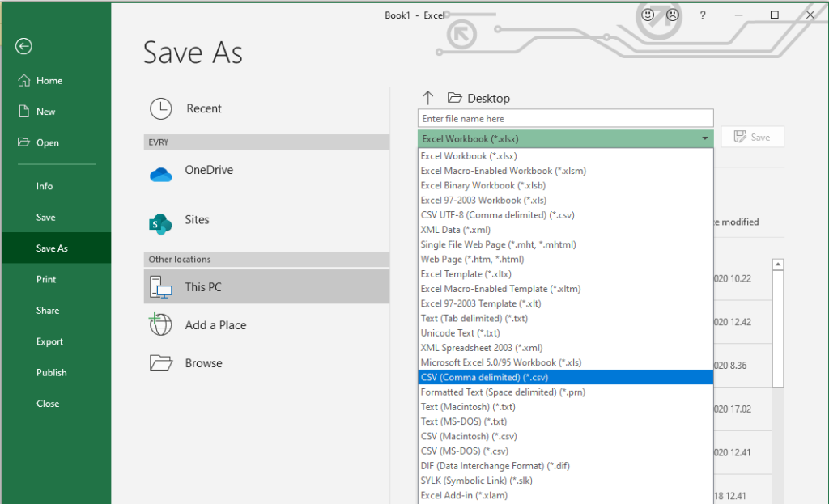Viewport: 829px width, 504px height.
Task: Choose Single File Web Page format
Action: (x=565, y=244)
